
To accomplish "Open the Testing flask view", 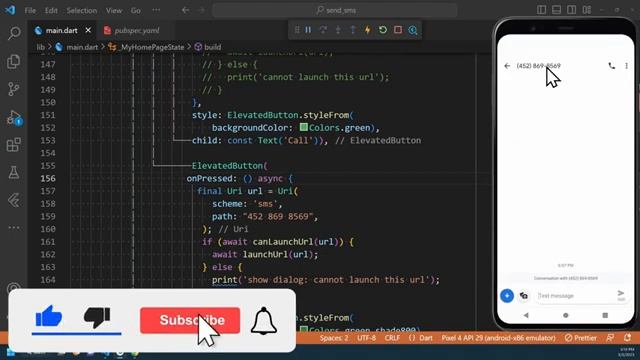I will 14,172.
